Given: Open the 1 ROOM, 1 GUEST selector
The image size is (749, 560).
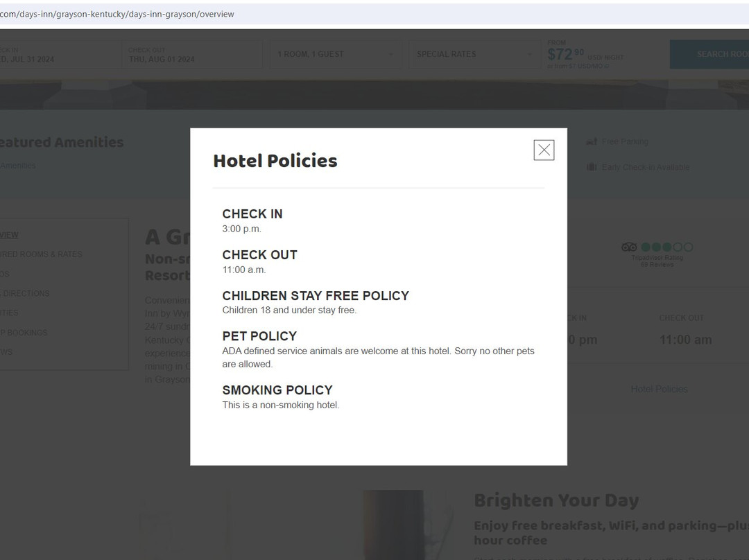Looking at the screenshot, I should [335, 53].
